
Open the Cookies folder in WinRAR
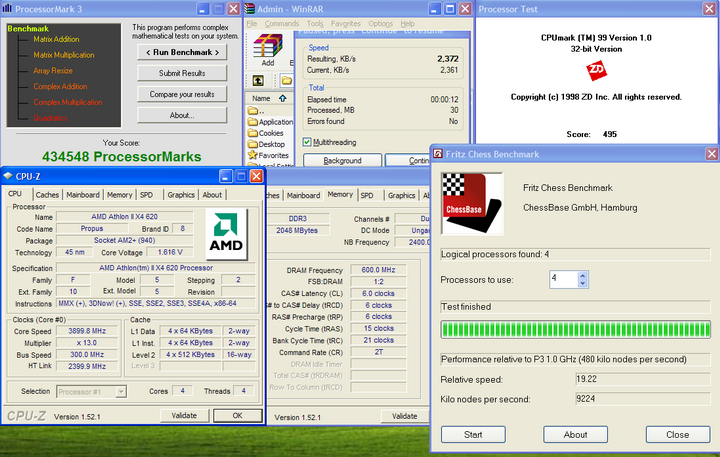click(265, 133)
